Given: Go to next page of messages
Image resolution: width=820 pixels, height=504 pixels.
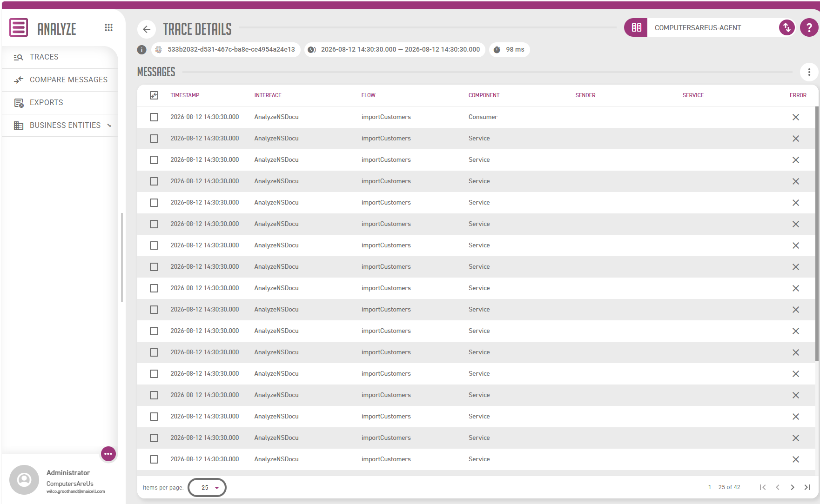Looking at the screenshot, I should [x=792, y=487].
